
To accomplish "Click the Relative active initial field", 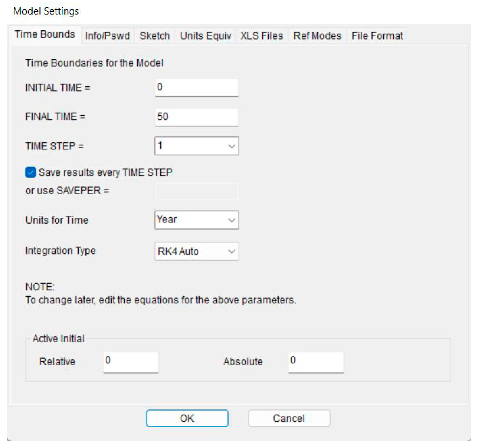I will click(x=131, y=362).
